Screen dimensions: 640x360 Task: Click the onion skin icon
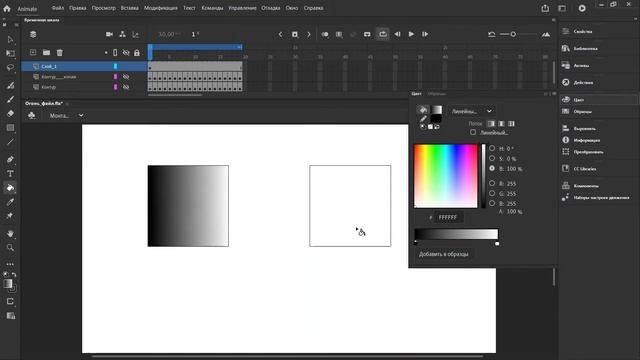click(325, 34)
